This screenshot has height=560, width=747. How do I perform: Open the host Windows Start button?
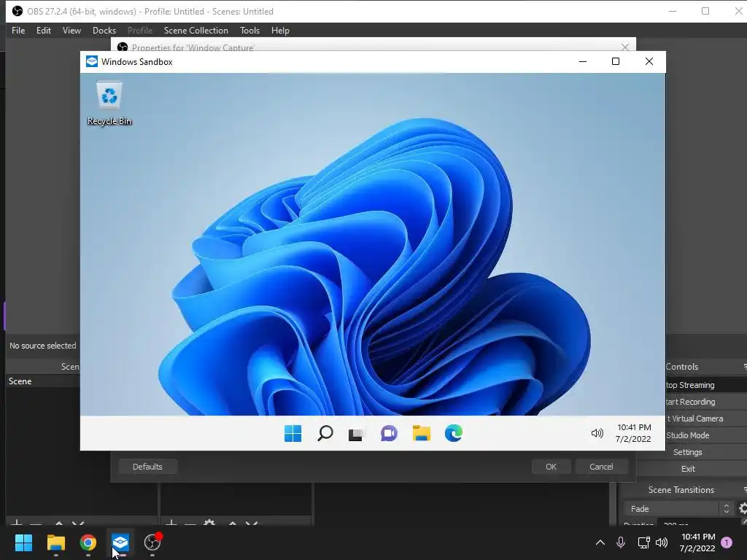click(23, 542)
